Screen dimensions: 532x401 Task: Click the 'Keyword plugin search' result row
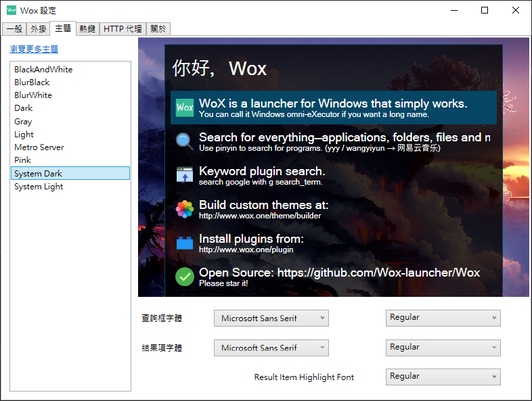point(334,175)
